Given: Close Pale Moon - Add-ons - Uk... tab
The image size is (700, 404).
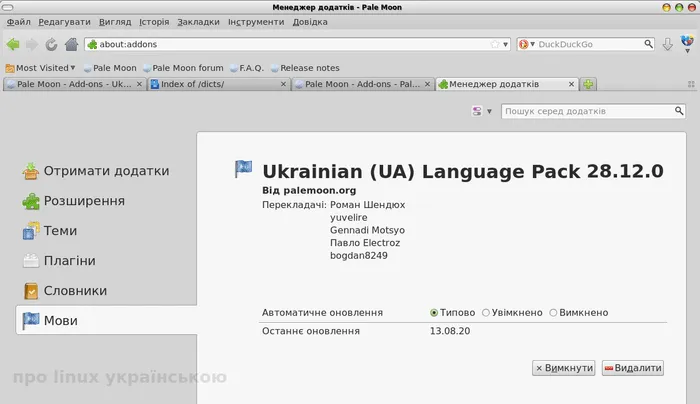Looking at the screenshot, I should click(x=139, y=84).
